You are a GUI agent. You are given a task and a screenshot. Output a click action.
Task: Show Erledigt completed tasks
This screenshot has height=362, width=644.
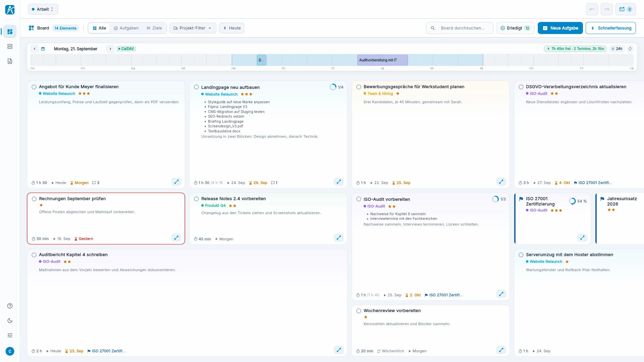click(515, 28)
